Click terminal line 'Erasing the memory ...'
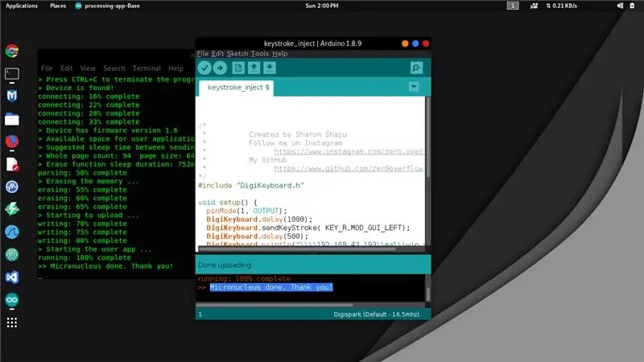Viewport: 644px width, 362px height. click(x=92, y=182)
